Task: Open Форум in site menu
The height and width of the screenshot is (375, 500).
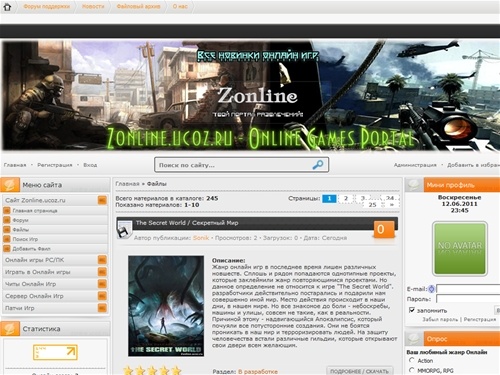Action: coord(20,220)
